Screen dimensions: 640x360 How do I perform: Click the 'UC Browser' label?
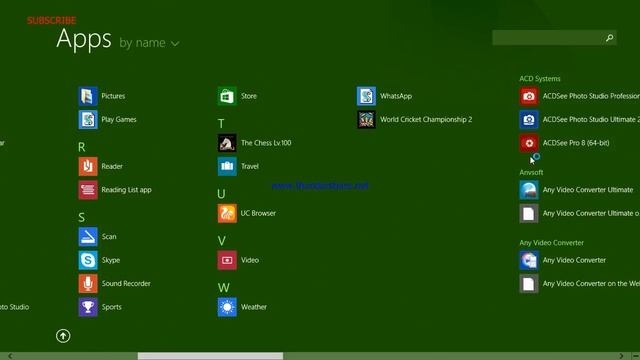[x=258, y=213]
